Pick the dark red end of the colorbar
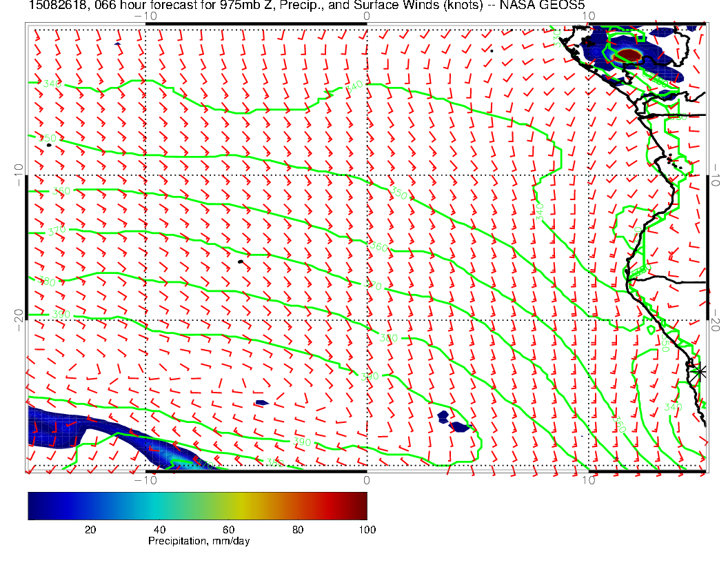The width and height of the screenshot is (728, 563). 362,506
